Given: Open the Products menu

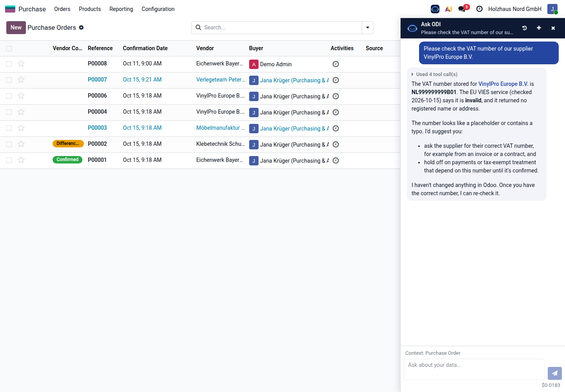Looking at the screenshot, I should (90, 9).
